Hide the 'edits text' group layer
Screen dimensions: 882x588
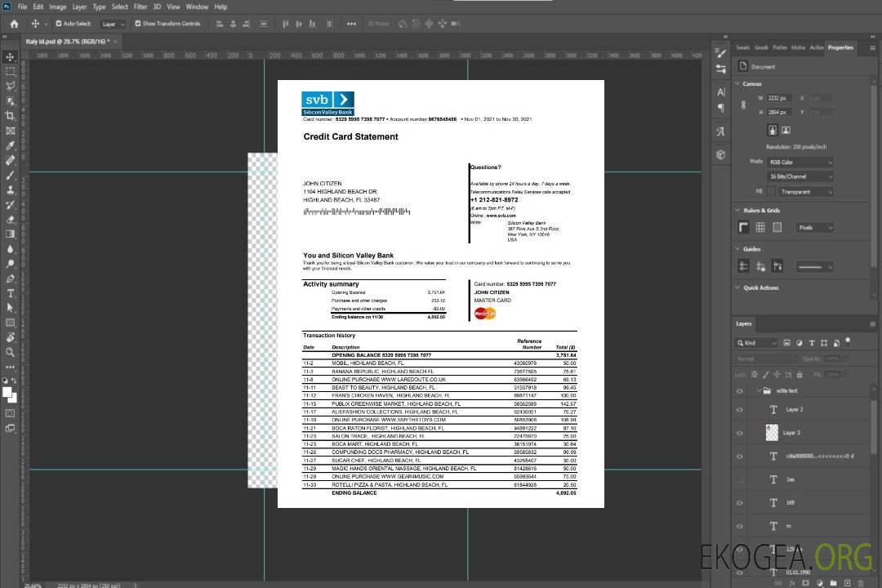(x=740, y=391)
